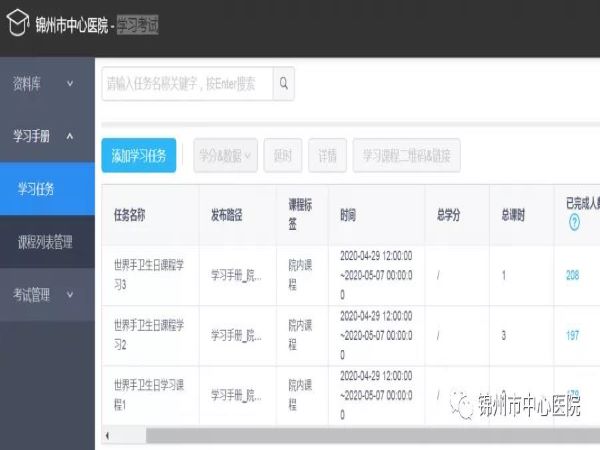Click the 添加学习任务 button

(x=139, y=155)
